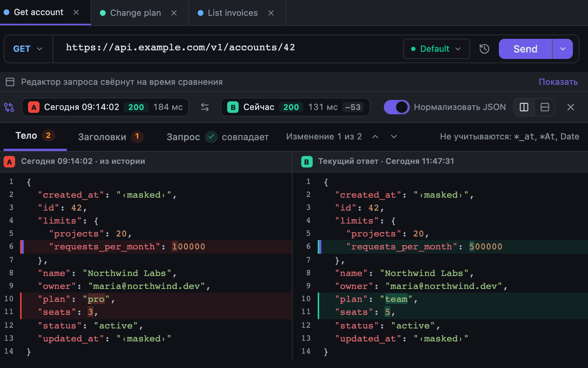
Task: Click the Текущий ответ pane header
Action: pos(440,161)
